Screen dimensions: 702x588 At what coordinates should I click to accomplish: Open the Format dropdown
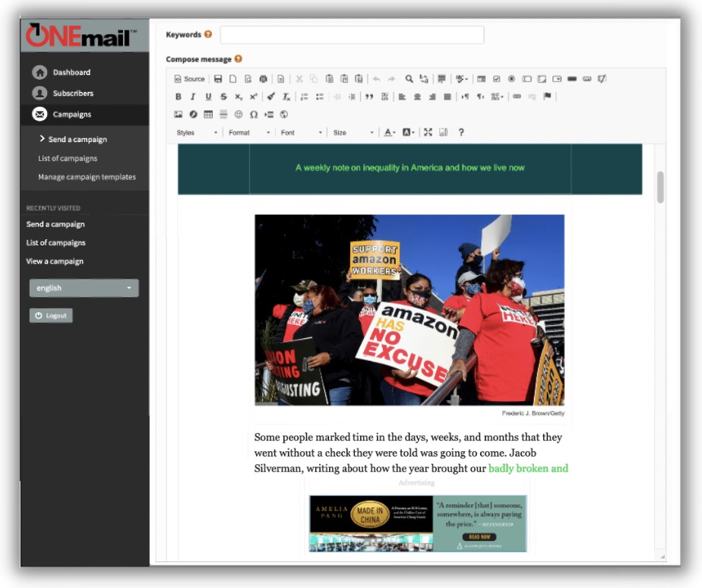pos(249,132)
